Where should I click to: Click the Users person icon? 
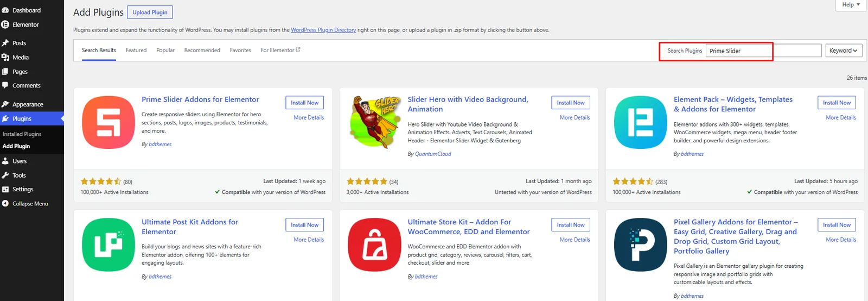[5, 161]
